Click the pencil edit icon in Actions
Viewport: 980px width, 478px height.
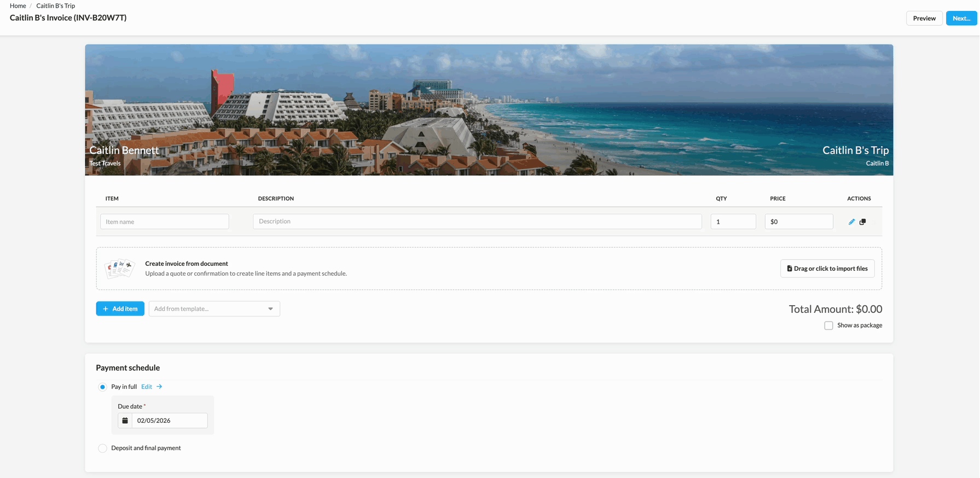pos(851,221)
